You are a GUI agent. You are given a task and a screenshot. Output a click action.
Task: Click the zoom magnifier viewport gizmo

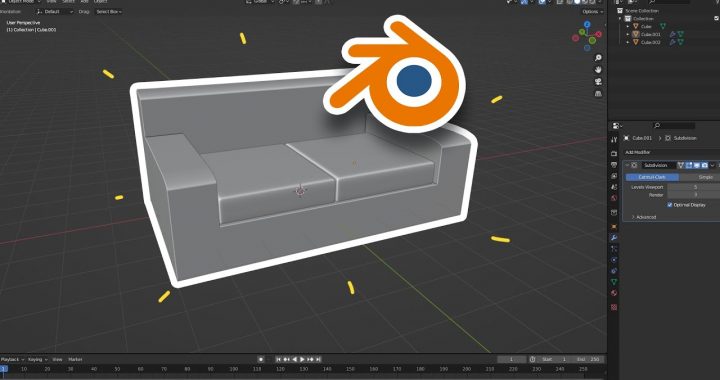tap(598, 58)
